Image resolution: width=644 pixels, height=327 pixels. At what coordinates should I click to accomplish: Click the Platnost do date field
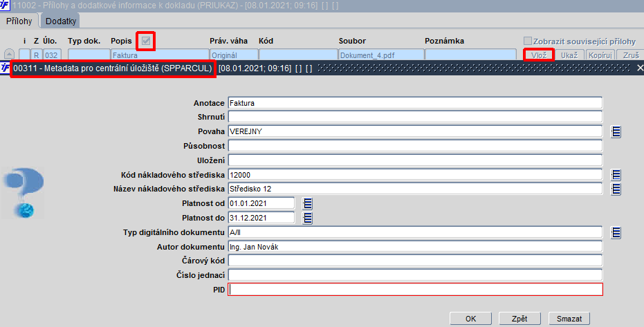[261, 218]
